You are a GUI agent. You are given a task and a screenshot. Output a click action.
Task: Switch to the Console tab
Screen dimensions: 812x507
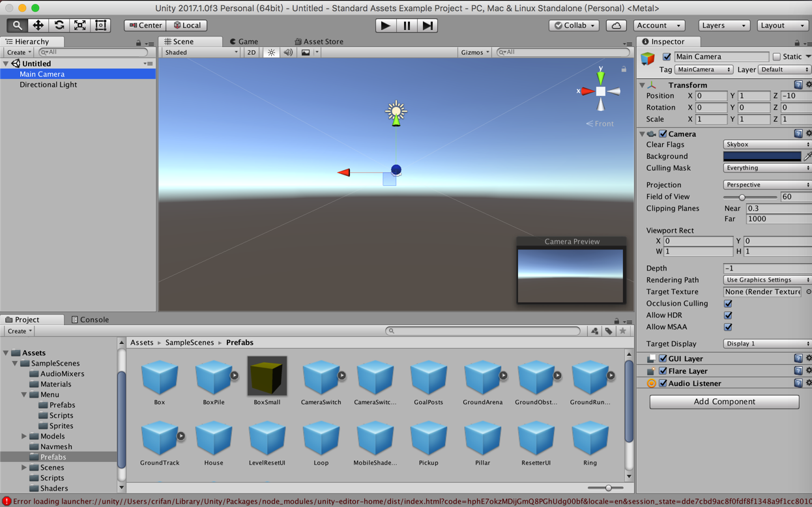tap(90, 320)
